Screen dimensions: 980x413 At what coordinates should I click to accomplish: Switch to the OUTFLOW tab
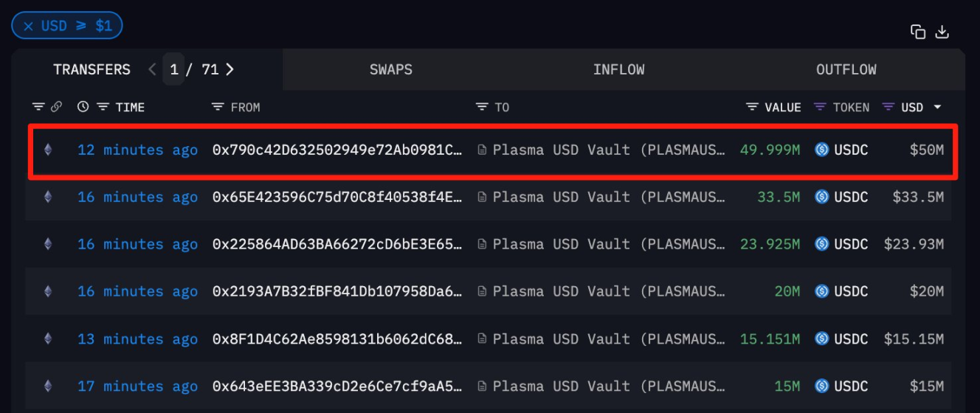[846, 69]
